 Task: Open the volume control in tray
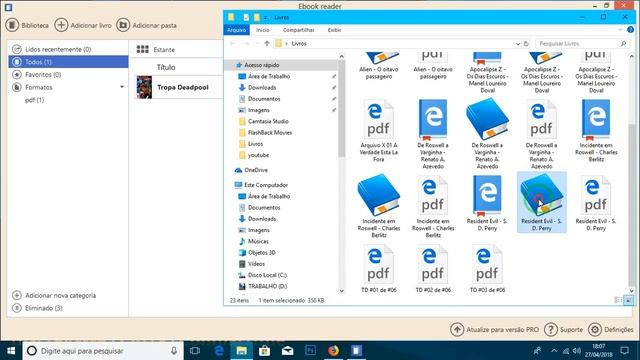[577, 351]
